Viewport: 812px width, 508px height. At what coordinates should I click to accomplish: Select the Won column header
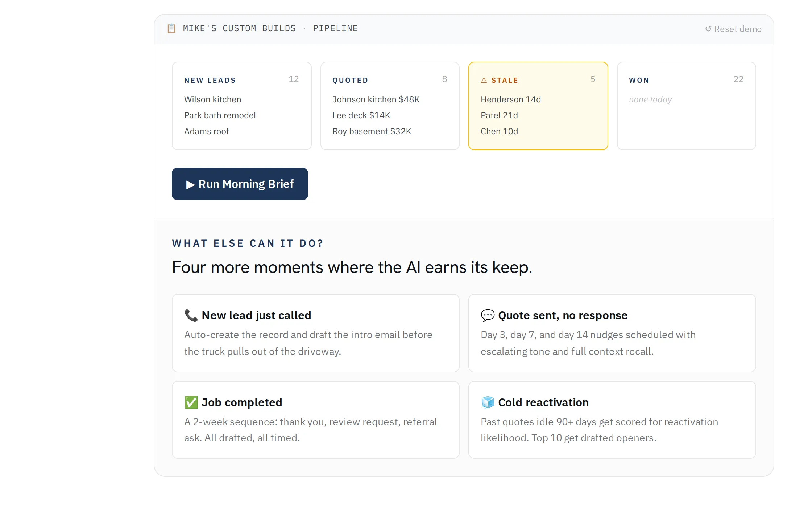click(x=639, y=80)
